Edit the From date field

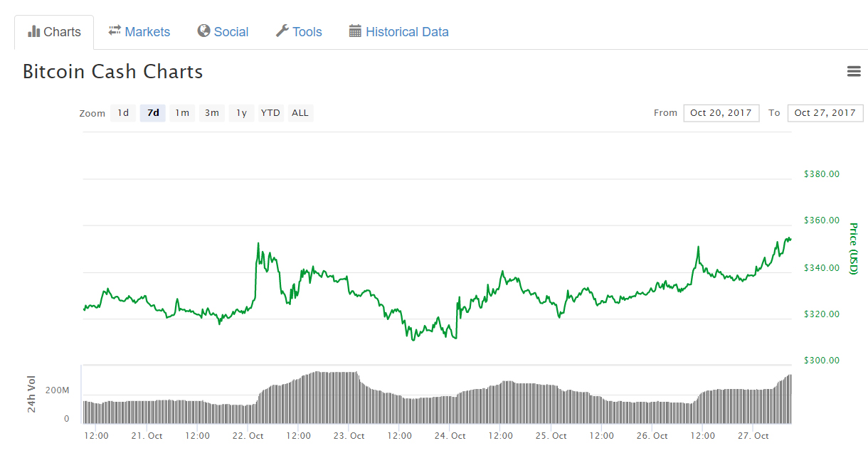click(721, 113)
